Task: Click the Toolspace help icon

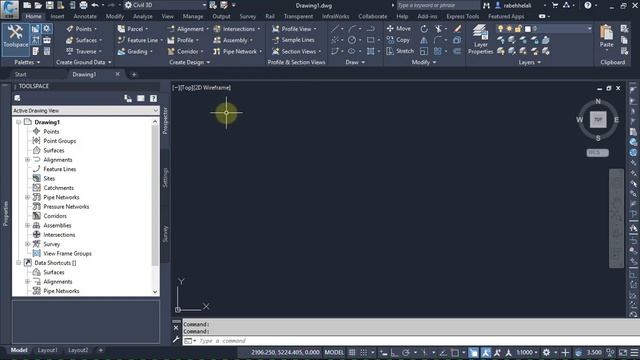Action: tap(153, 98)
